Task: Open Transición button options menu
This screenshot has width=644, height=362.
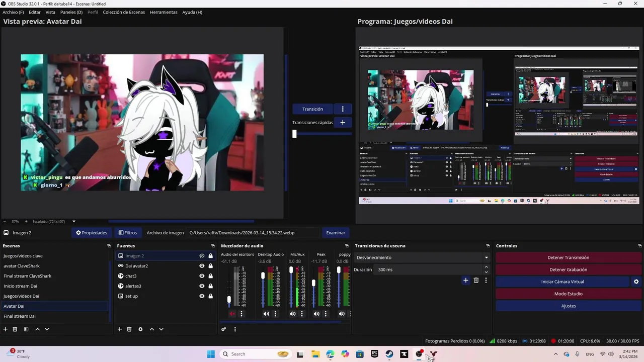Action: point(343,109)
